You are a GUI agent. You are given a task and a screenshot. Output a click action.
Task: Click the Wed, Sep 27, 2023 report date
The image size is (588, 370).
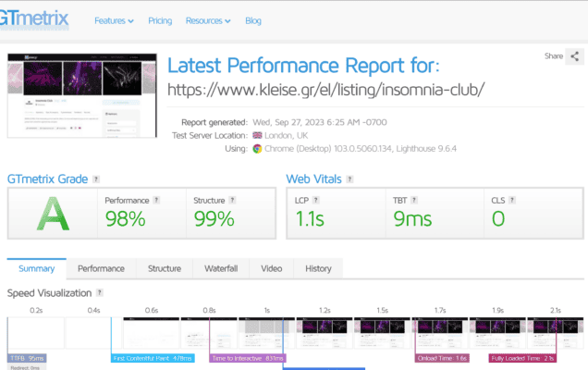point(320,122)
